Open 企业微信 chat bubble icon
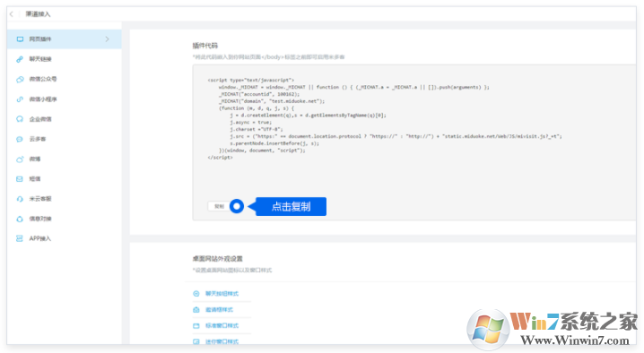The image size is (644, 353). click(20, 119)
